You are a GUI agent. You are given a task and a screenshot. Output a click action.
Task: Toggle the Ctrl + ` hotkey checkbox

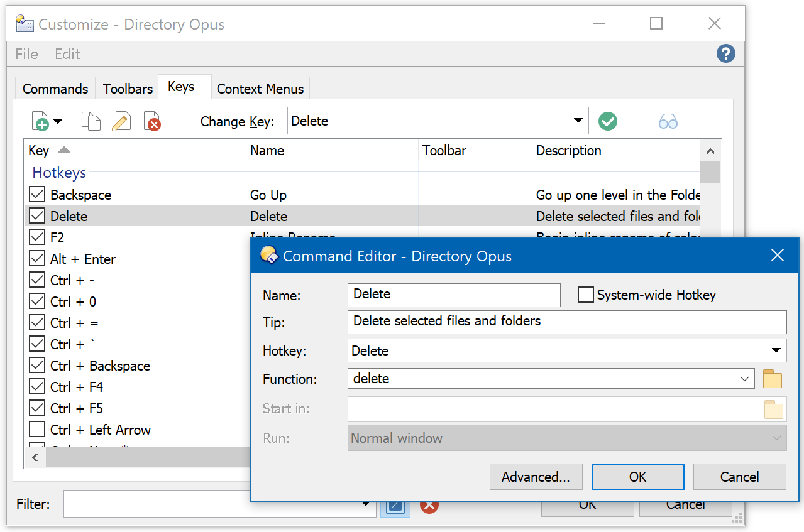37,344
